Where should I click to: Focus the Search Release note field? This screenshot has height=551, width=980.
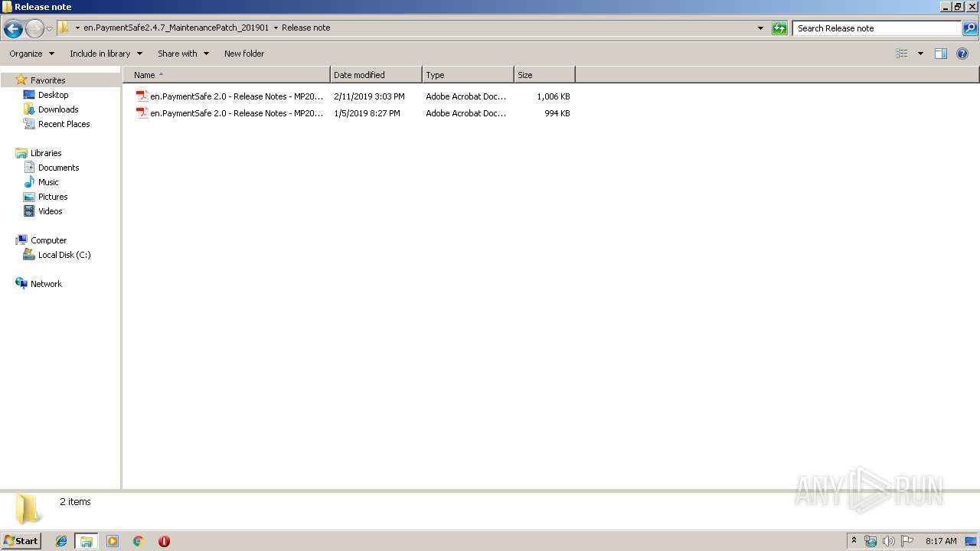877,28
